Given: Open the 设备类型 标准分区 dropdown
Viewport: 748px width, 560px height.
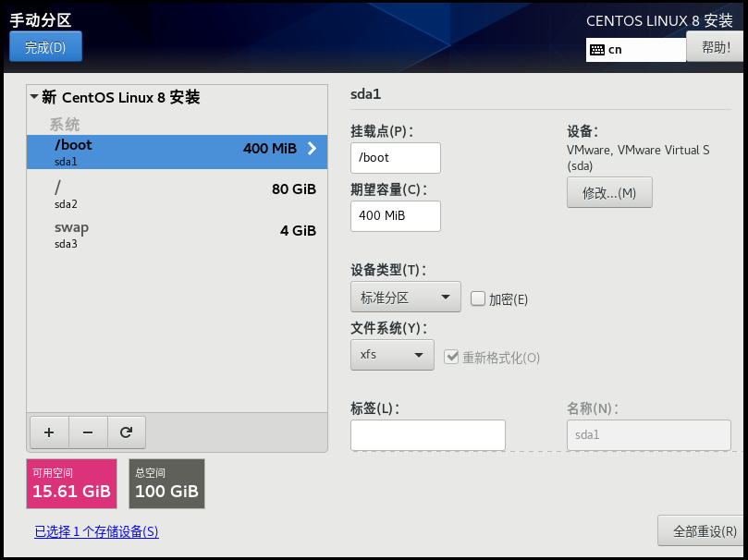Looking at the screenshot, I should (406, 297).
